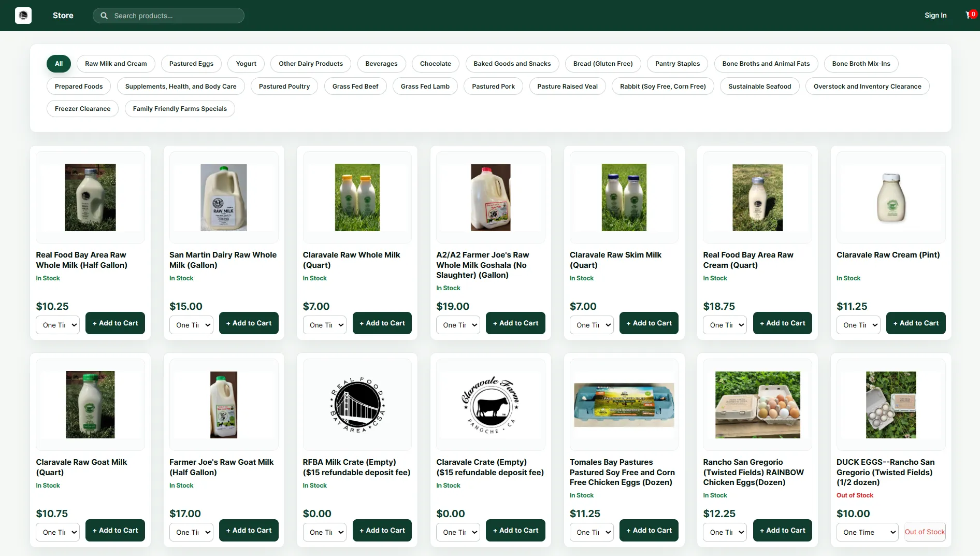Show Sustainable Seafood
The image size is (980, 556).
760,87
